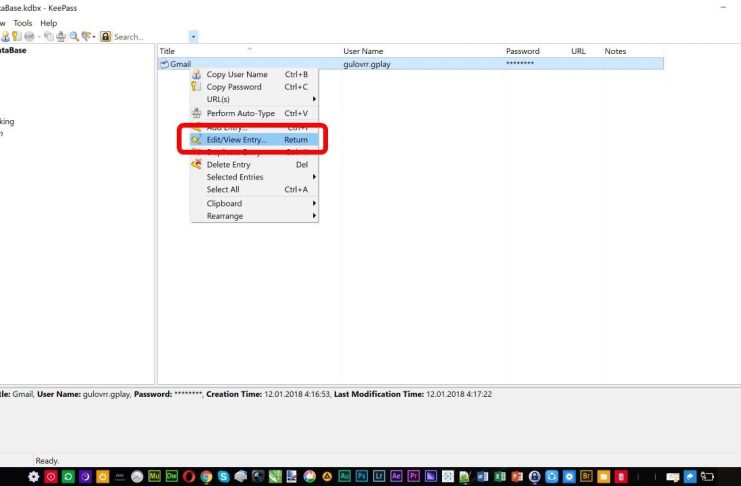Viewport: 741px width, 486px height.
Task: Click the Copy User Name menu icon
Action: pyautogui.click(x=196, y=74)
